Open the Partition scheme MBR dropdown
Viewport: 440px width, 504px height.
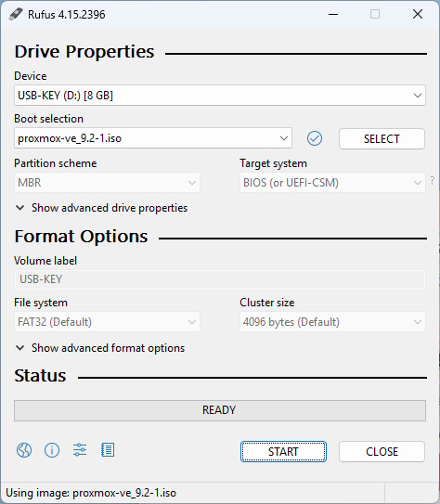(x=107, y=183)
